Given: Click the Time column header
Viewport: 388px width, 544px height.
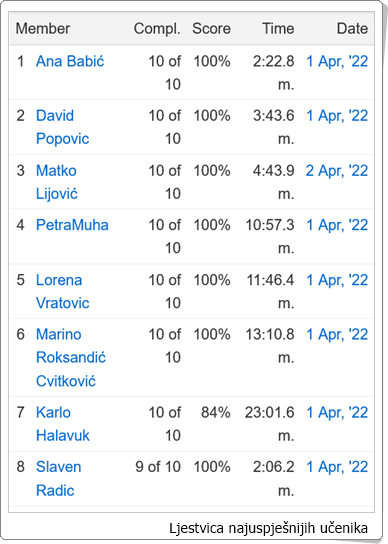Looking at the screenshot, I should [278, 28].
